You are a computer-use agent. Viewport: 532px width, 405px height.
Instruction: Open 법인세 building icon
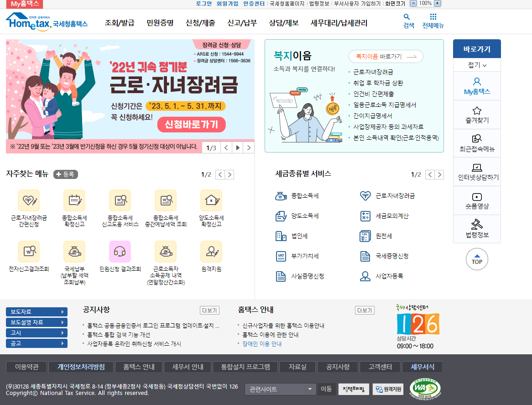pyautogui.click(x=281, y=236)
